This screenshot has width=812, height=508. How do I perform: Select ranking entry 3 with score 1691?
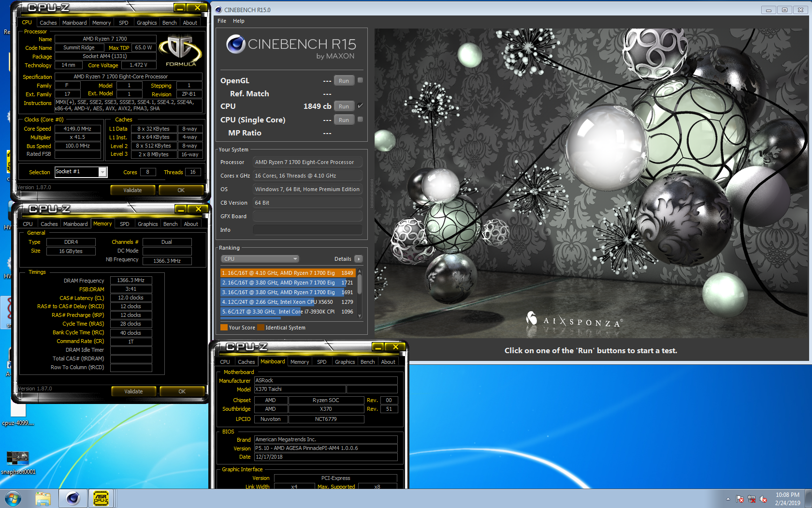[288, 292]
